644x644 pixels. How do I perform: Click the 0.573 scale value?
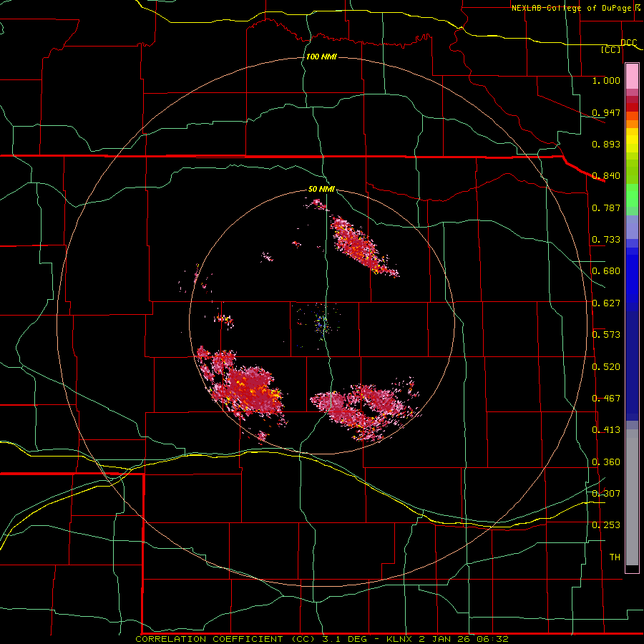click(x=606, y=335)
